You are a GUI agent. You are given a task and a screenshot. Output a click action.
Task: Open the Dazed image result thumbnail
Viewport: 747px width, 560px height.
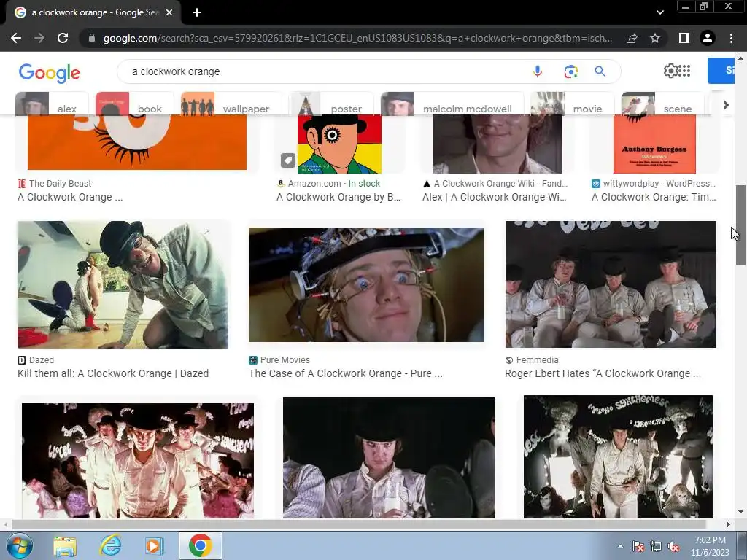point(123,284)
